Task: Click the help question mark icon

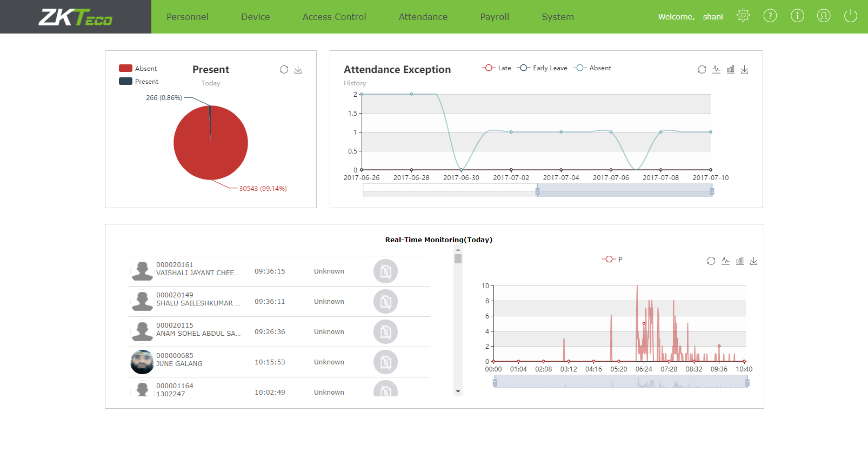Action: [770, 16]
